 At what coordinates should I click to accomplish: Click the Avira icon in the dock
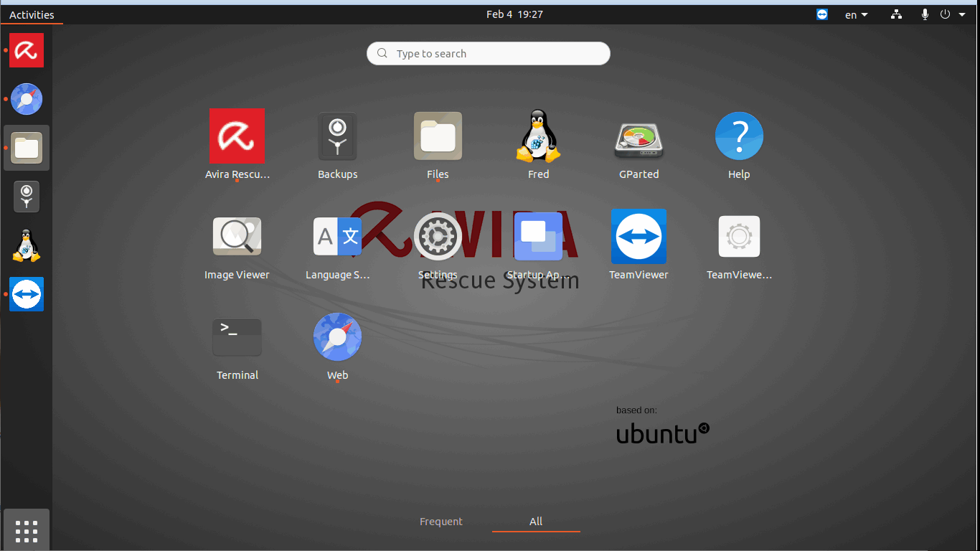coord(27,50)
